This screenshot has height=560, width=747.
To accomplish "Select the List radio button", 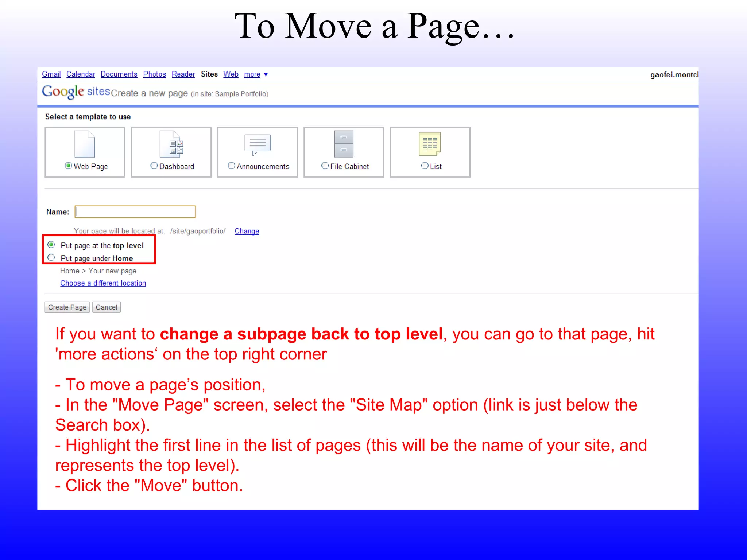I will (x=425, y=166).
